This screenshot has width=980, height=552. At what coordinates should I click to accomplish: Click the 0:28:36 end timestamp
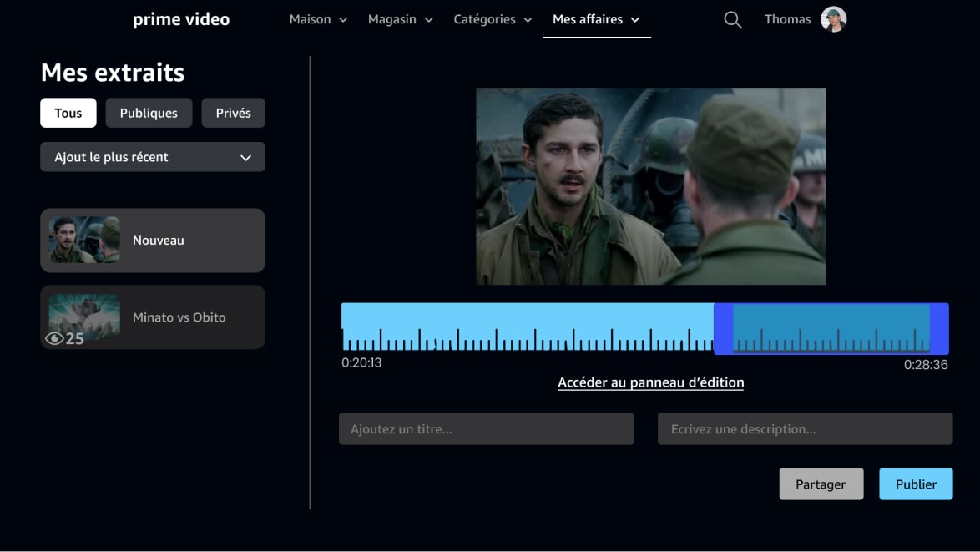coord(926,364)
